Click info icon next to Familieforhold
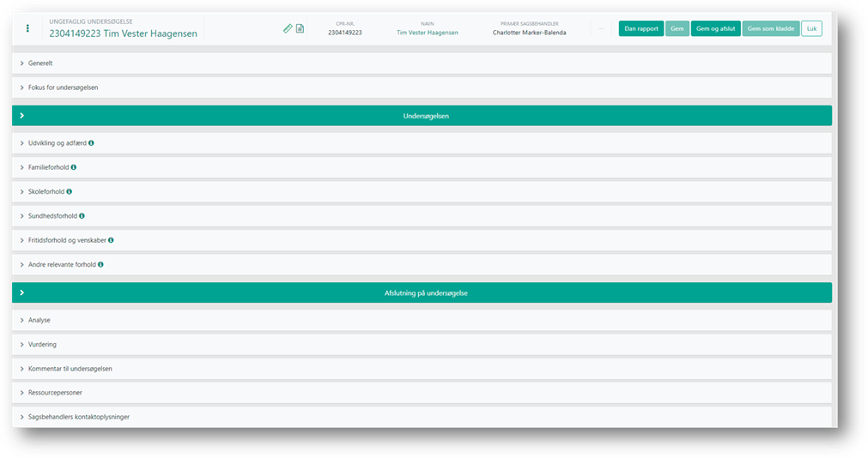Viewport: 868px width, 458px height. [74, 167]
